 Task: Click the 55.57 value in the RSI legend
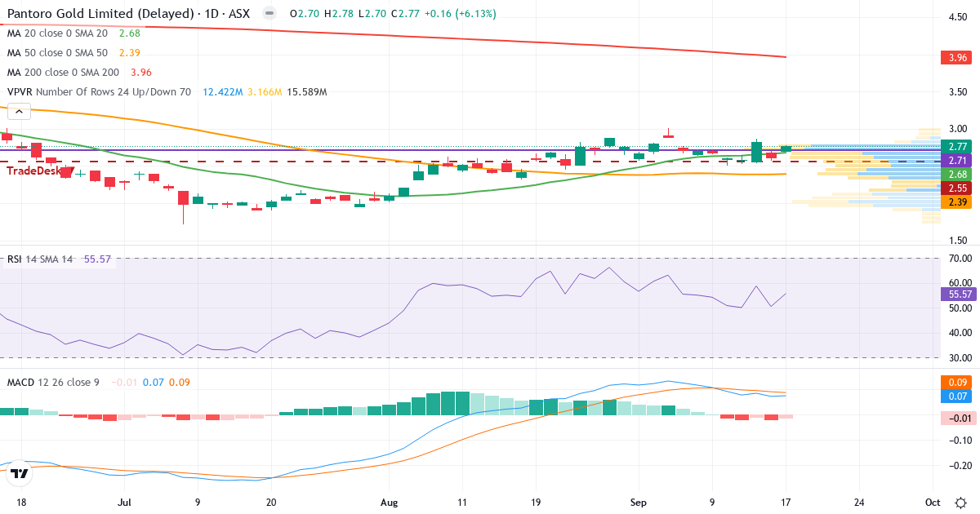(97, 259)
